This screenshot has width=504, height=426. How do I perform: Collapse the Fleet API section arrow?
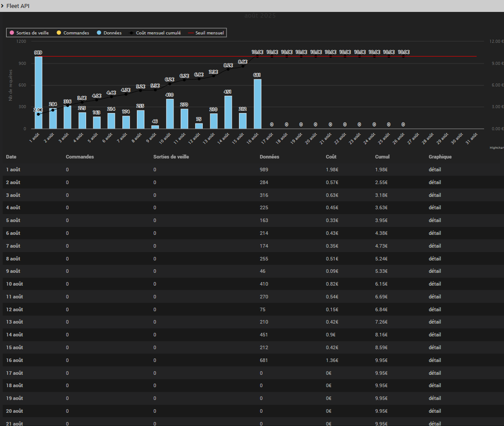pyautogui.click(x=3, y=6)
